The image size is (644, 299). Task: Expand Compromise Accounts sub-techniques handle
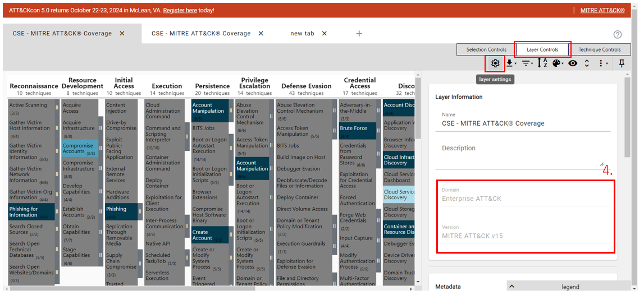tap(101, 149)
